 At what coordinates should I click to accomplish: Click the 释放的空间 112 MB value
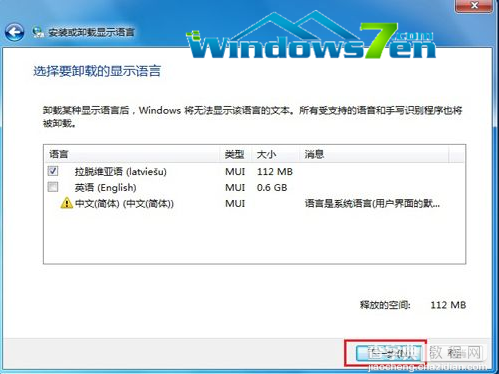[448, 305]
